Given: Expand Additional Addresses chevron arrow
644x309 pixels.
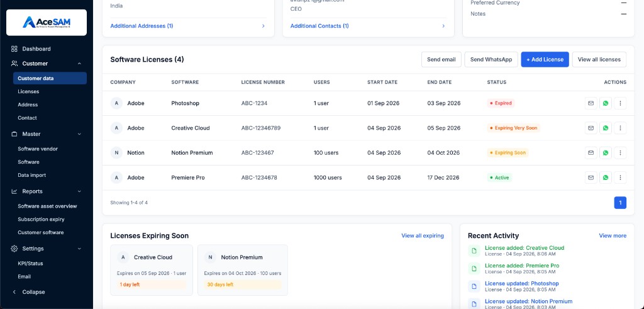Looking at the screenshot, I should (x=264, y=26).
